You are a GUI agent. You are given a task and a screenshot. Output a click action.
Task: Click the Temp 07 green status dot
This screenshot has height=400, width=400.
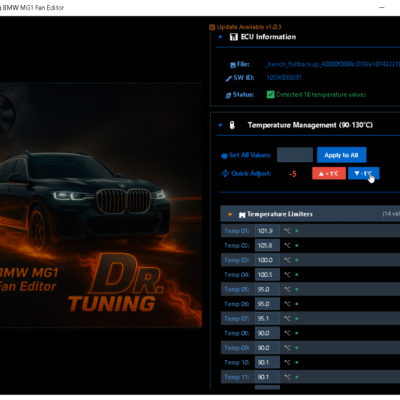pos(297,319)
